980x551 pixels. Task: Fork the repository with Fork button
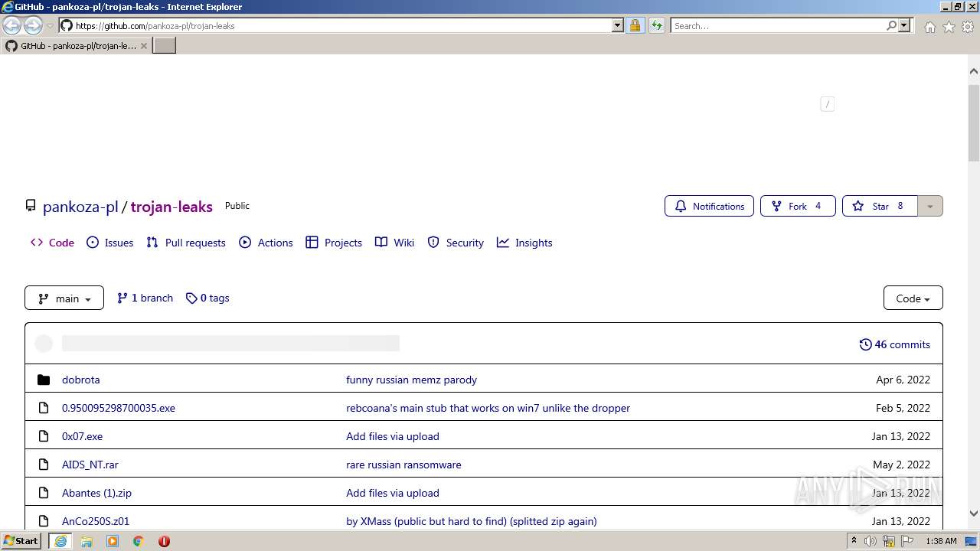(798, 206)
